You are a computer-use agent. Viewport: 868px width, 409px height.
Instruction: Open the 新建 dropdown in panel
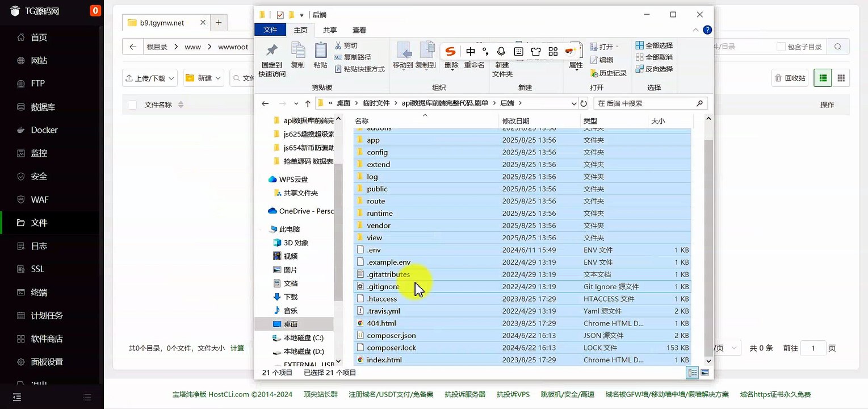point(203,78)
